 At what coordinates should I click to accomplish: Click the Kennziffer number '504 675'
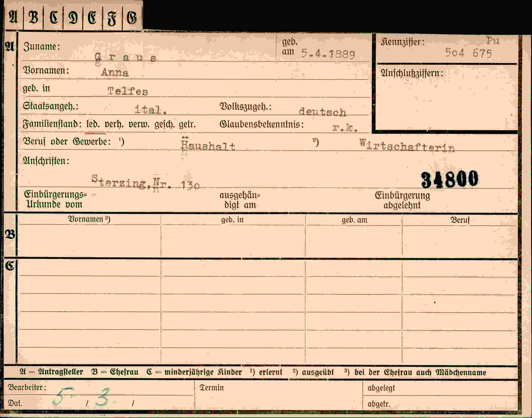(468, 53)
